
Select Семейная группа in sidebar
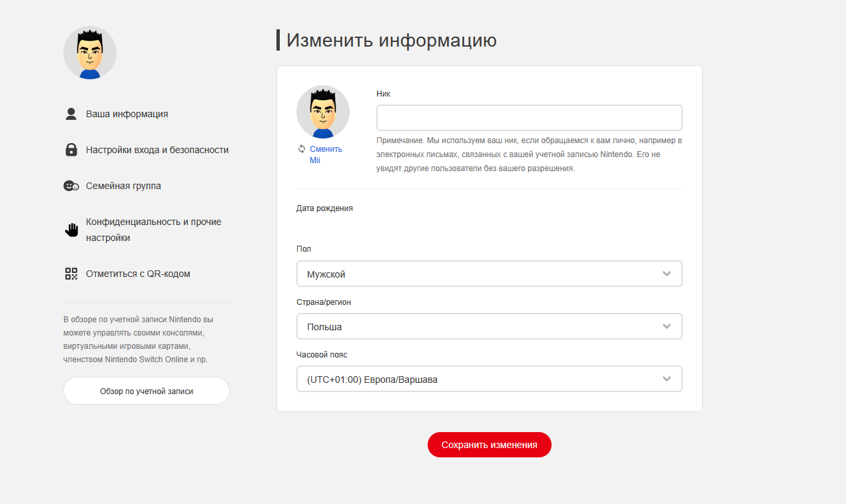coord(123,186)
